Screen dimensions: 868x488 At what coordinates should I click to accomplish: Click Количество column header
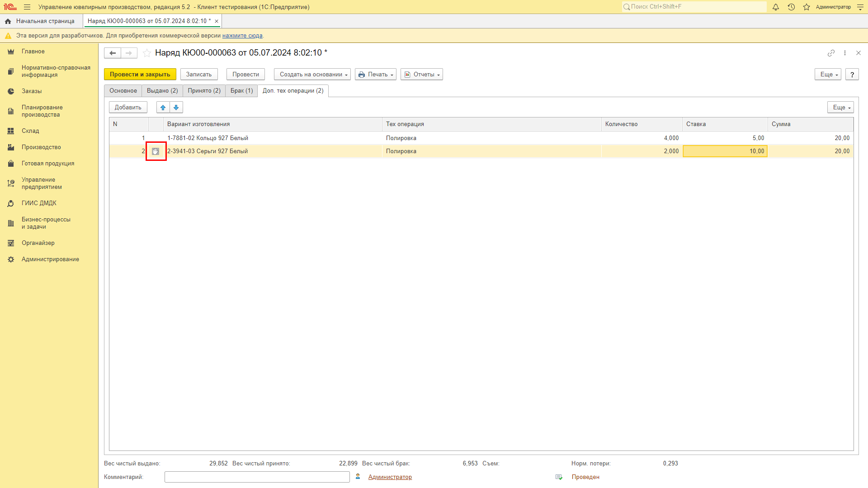coord(642,124)
